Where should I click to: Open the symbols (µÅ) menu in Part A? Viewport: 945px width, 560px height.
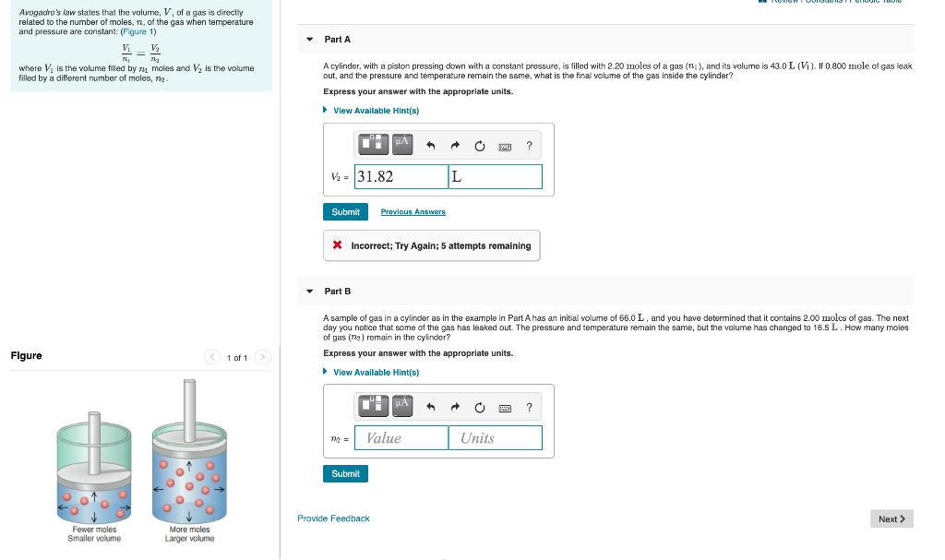[402, 144]
